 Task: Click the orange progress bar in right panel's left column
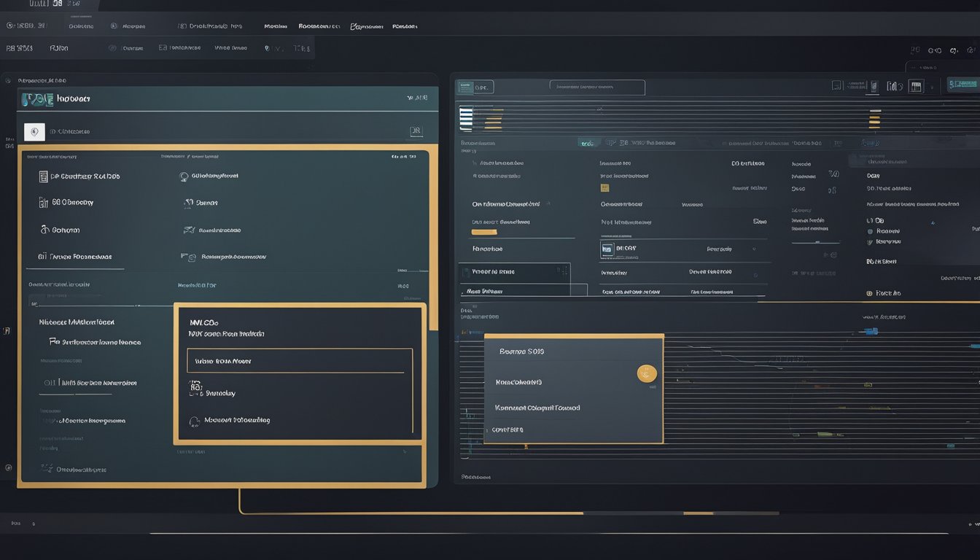coord(484,233)
